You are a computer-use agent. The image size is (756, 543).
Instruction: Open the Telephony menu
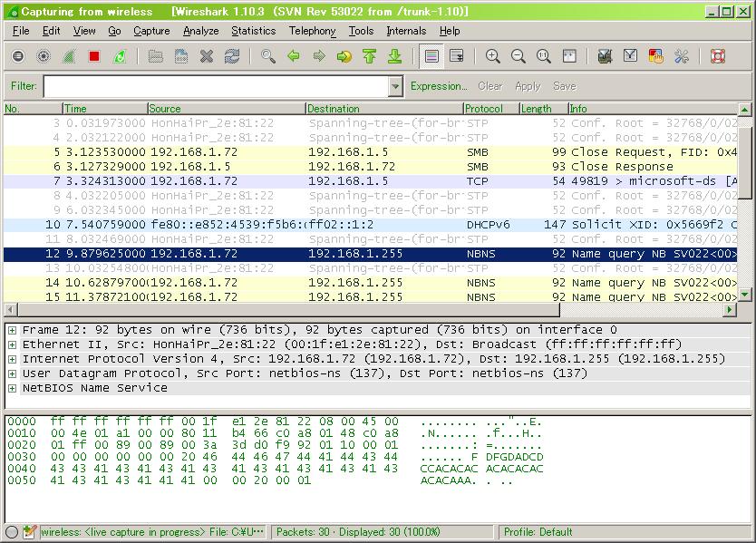(x=312, y=31)
